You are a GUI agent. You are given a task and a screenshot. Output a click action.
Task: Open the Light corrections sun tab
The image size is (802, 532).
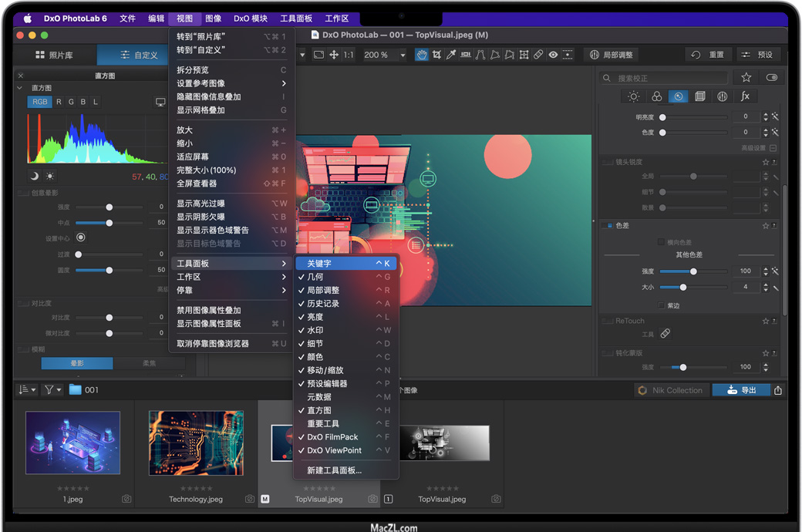[x=634, y=96]
